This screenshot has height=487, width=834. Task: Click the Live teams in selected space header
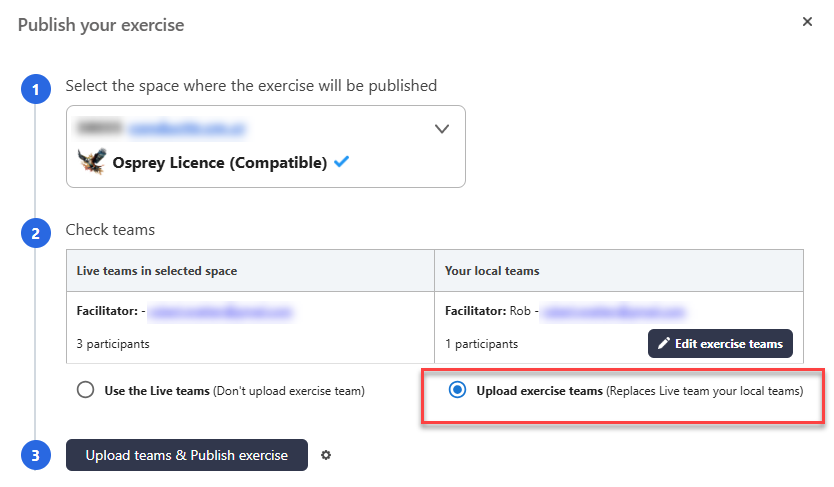157,271
